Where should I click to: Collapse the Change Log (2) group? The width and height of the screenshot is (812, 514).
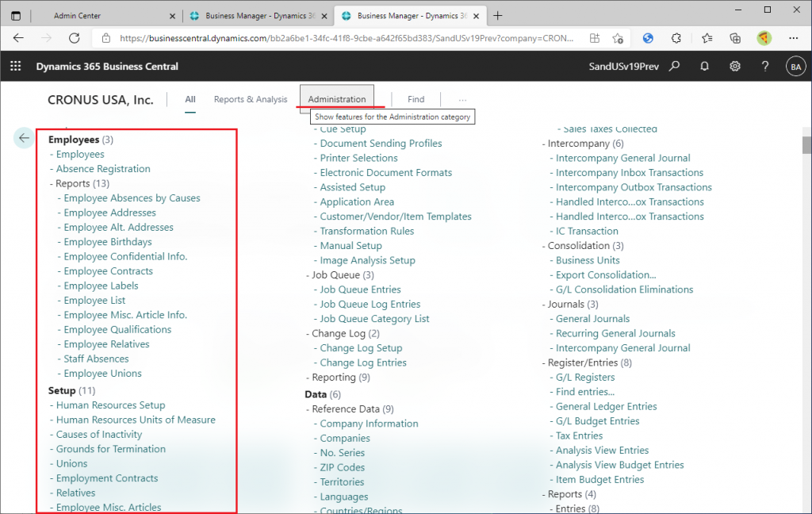coord(343,333)
